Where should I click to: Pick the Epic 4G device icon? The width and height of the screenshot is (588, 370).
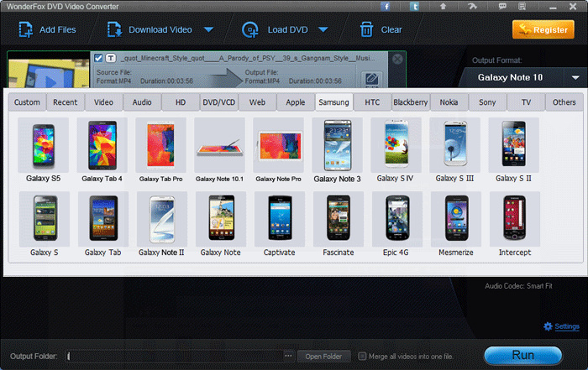pos(396,219)
